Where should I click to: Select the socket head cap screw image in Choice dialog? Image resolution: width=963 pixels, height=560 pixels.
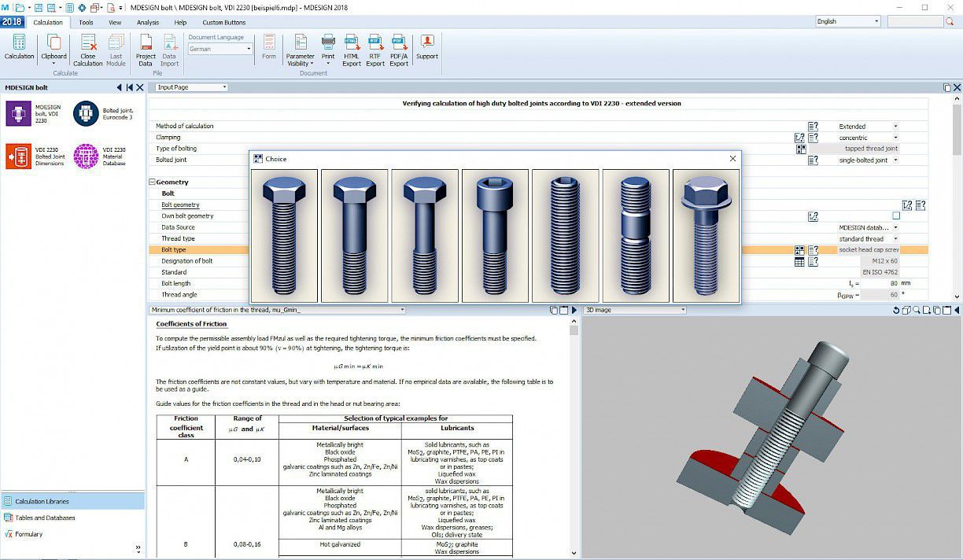click(494, 234)
